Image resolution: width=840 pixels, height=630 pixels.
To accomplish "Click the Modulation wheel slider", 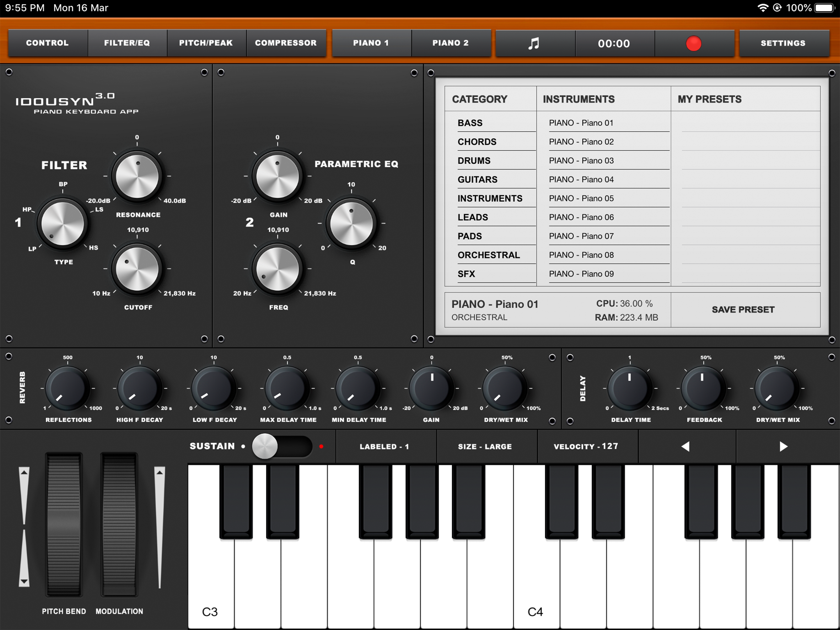I will pyautogui.click(x=119, y=524).
